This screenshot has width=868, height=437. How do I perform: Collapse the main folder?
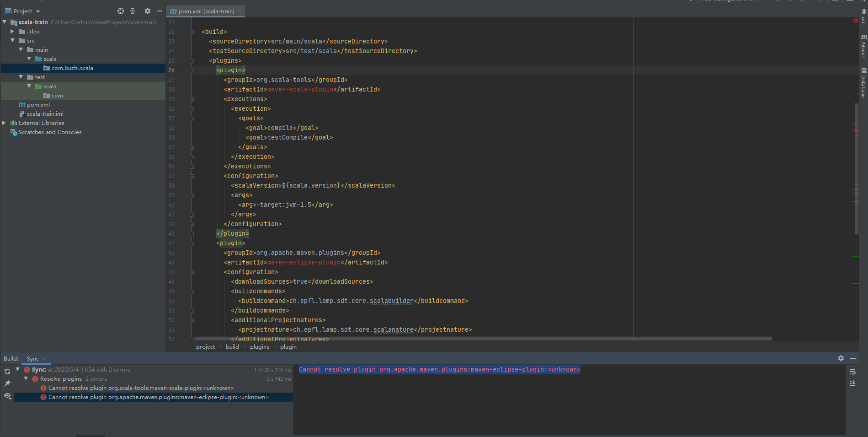click(21, 49)
